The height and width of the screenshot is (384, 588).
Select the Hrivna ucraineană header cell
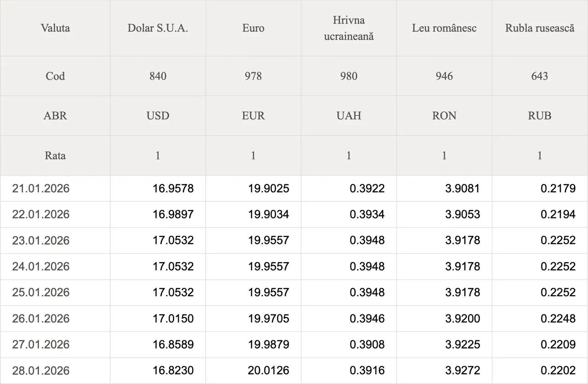click(x=349, y=28)
